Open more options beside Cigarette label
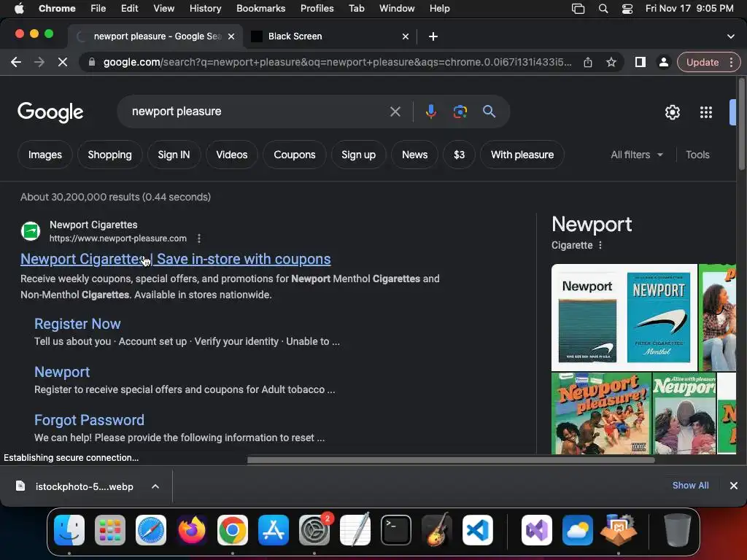The image size is (747, 560). tap(600, 245)
